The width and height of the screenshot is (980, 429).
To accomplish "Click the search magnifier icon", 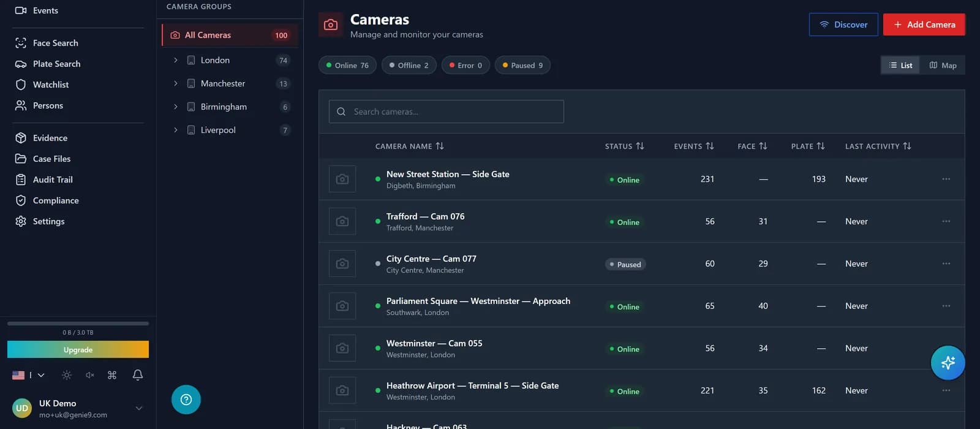I will [x=341, y=112].
